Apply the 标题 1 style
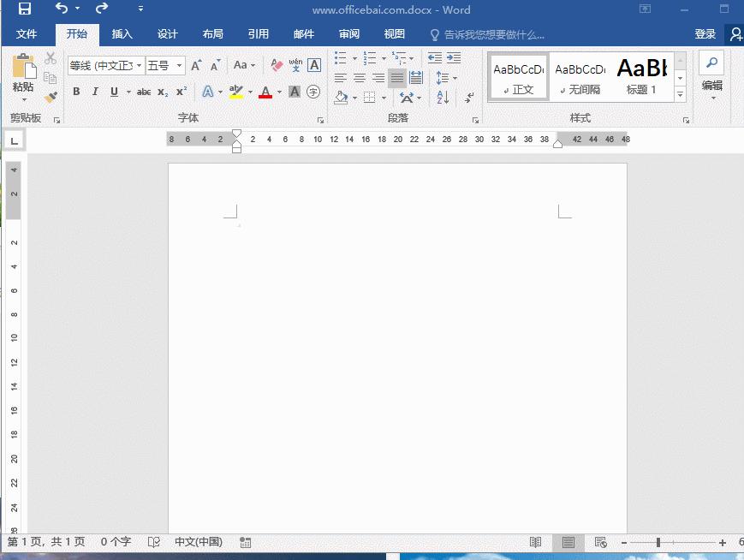Viewport: 744px width, 560px height. pyautogui.click(x=641, y=76)
